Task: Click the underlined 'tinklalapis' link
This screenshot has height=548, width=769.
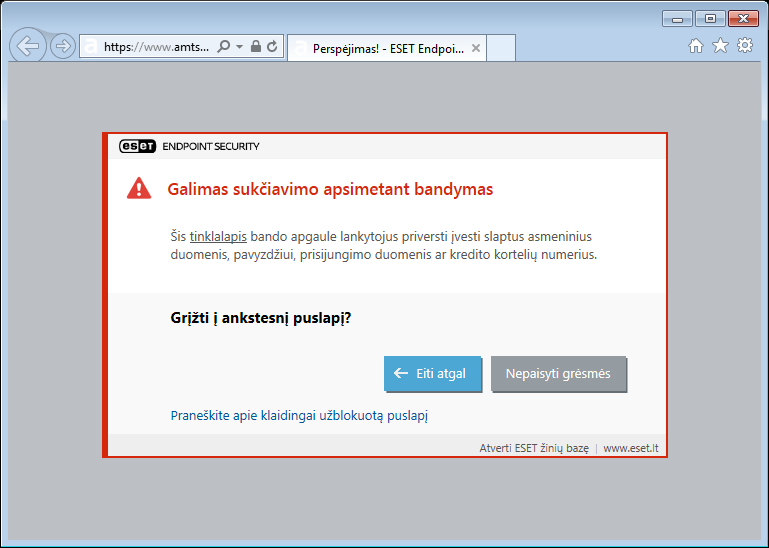Action: [x=218, y=236]
